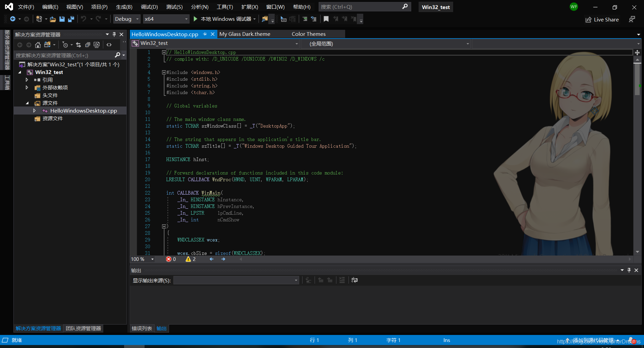Switch to the 团队资源管理器 tab

(x=83, y=329)
